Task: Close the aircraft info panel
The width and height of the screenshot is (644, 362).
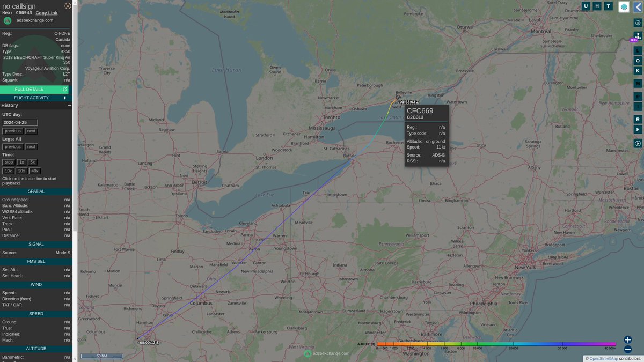Action: pyautogui.click(x=68, y=6)
